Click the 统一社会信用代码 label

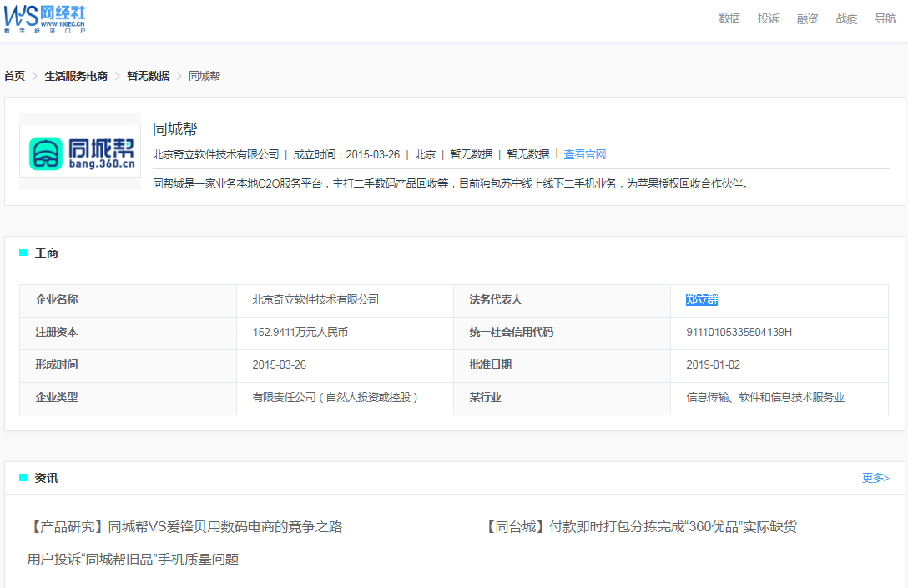(x=512, y=332)
